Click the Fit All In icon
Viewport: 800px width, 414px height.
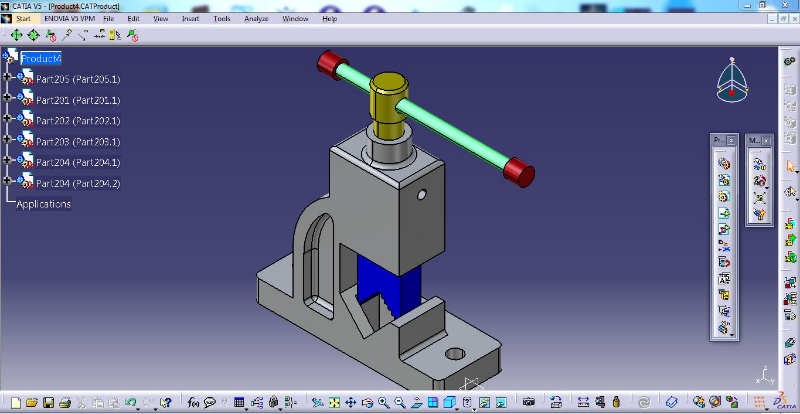pyautogui.click(x=334, y=402)
